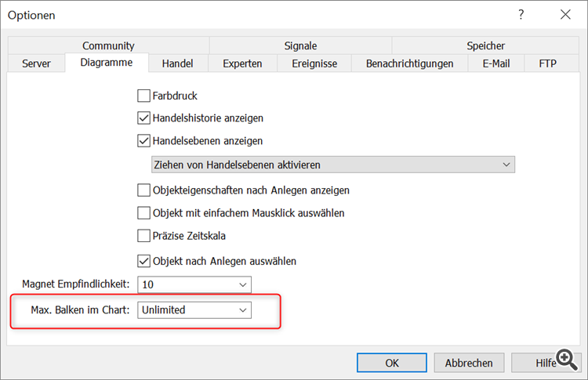The height and width of the screenshot is (380, 588).
Task: Enable the Farbdruck checkbox
Action: tap(143, 96)
